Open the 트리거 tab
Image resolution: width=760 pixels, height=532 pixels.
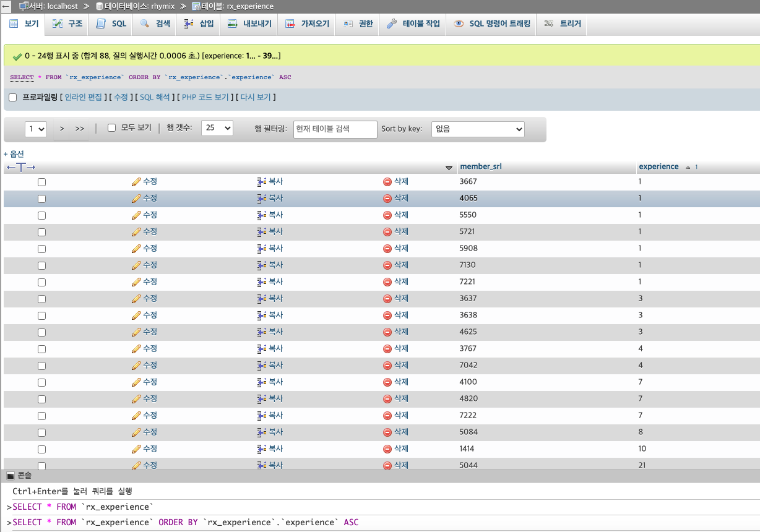pos(563,24)
